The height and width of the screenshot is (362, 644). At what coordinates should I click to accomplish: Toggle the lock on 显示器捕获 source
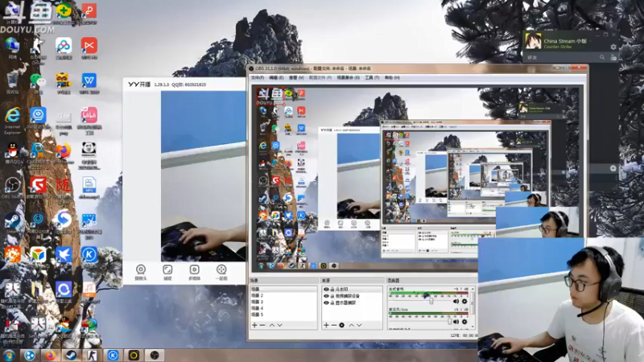pos(332,302)
